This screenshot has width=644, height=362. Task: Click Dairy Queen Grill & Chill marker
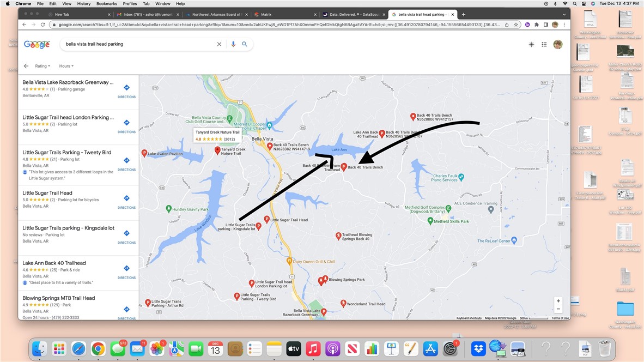(x=289, y=261)
